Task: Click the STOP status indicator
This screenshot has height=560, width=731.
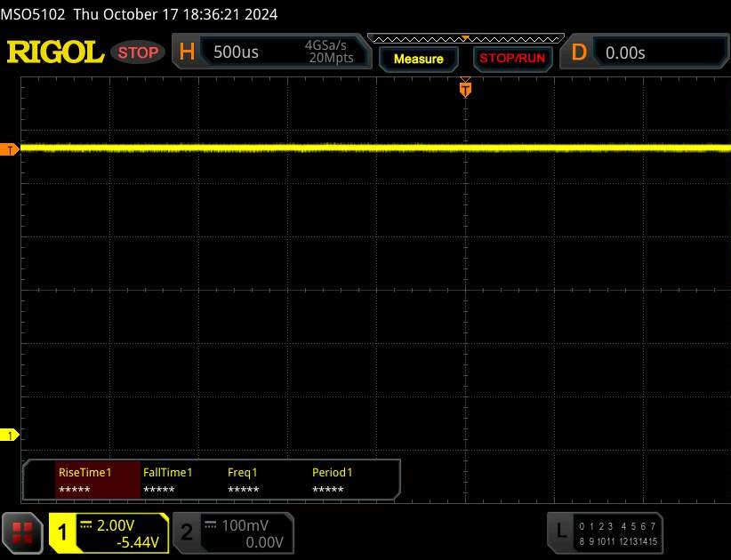Action: tap(138, 52)
